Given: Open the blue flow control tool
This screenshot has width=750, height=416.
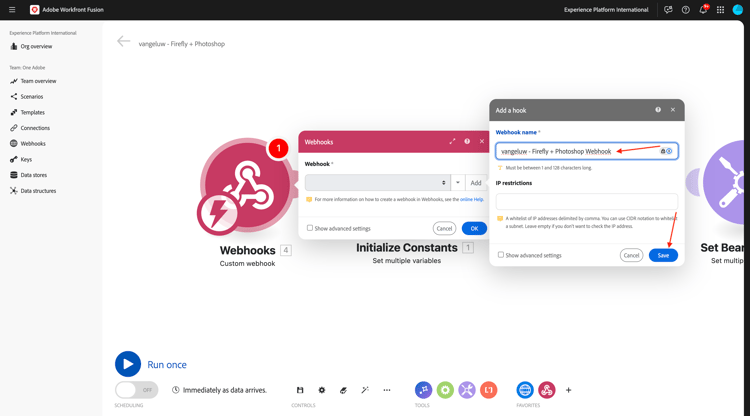Looking at the screenshot, I should pos(423,390).
